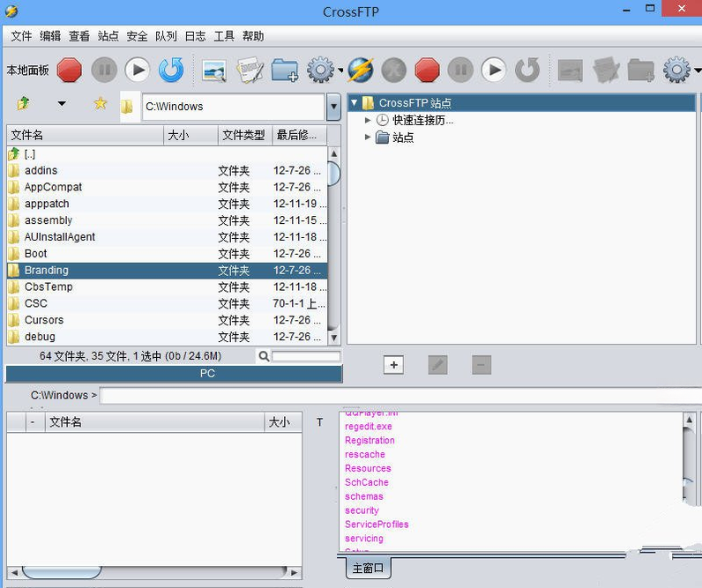
Task: Click the magnifier search icon
Action: (264, 356)
